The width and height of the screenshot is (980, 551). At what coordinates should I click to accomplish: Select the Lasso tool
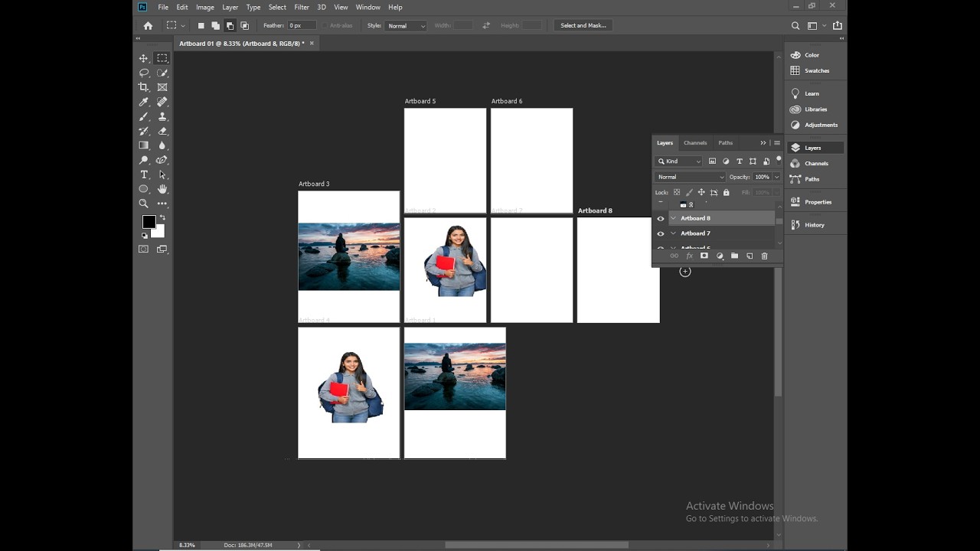(x=143, y=73)
